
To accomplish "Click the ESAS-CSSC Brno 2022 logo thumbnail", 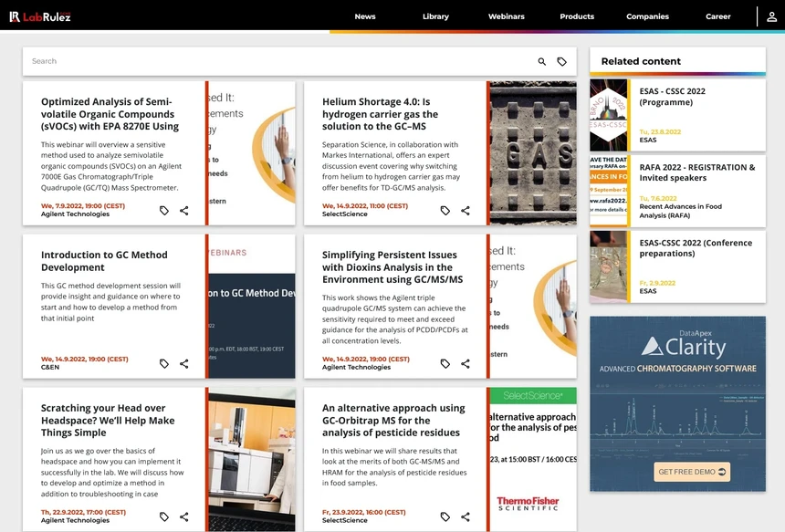I will pos(608,115).
